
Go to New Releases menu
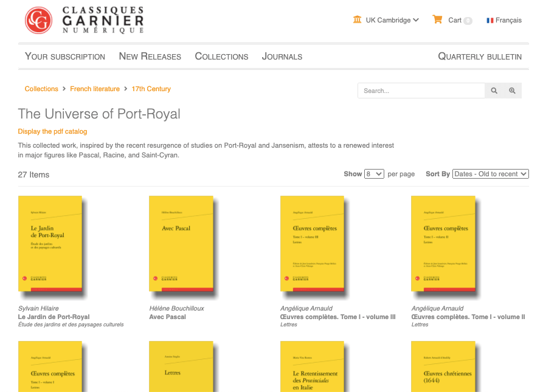coord(150,56)
